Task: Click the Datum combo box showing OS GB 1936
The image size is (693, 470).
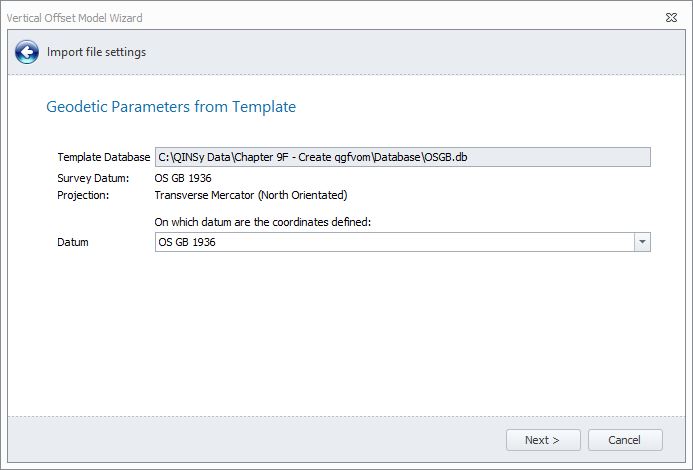Action: coord(394,242)
